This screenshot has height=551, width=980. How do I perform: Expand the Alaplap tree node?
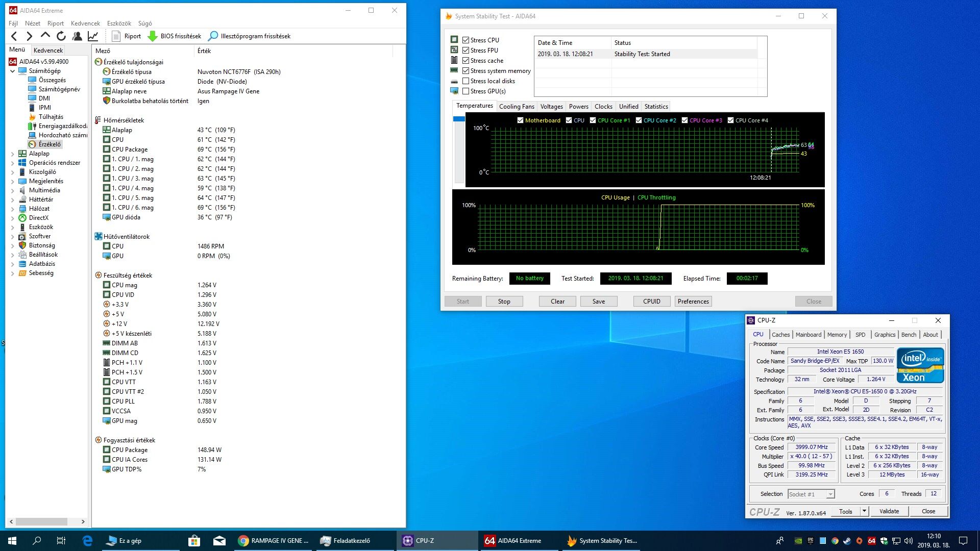coord(13,154)
